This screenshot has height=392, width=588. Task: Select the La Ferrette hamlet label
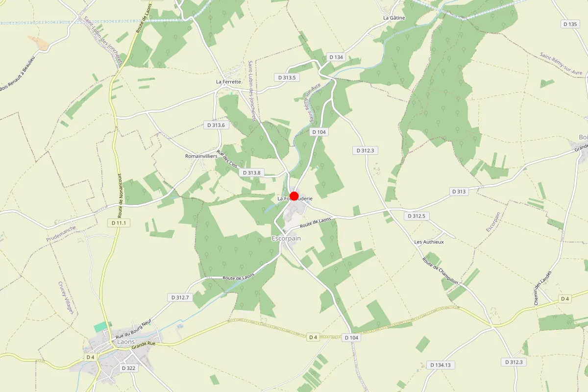[x=229, y=82]
